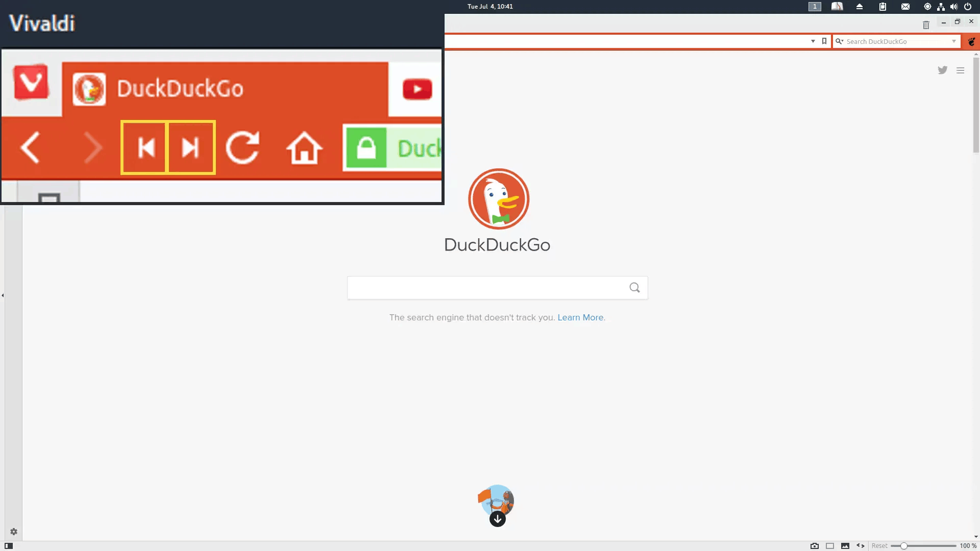Reset the page zoom level

click(x=879, y=546)
